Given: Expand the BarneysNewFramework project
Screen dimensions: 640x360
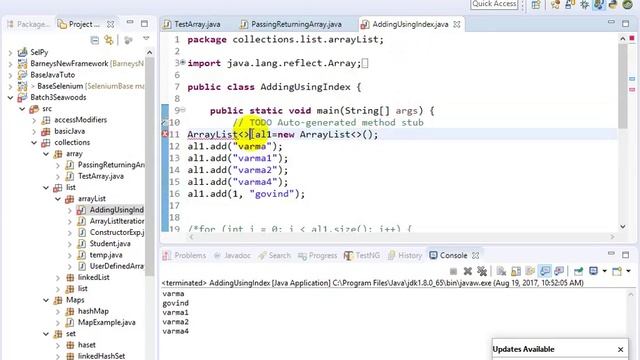Looking at the screenshot, I should point(11,64).
